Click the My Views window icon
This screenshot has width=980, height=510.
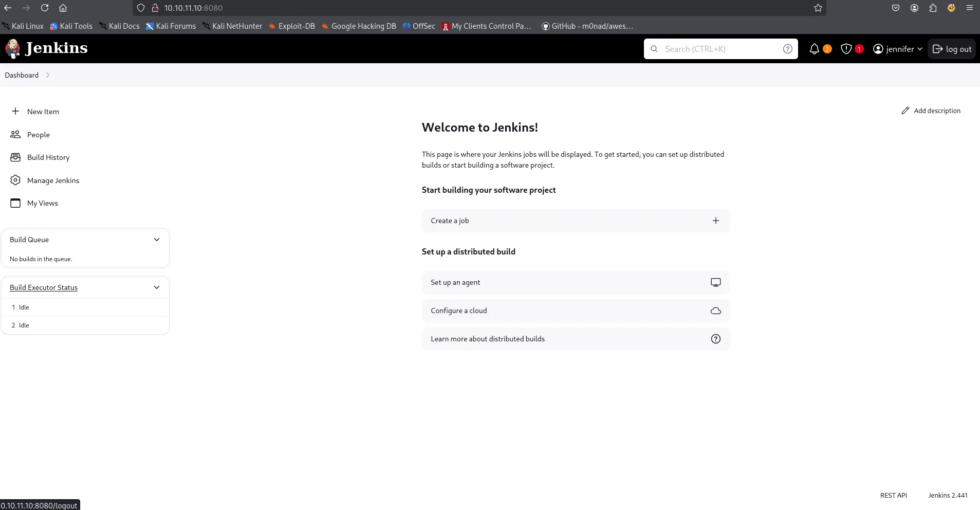[15, 203]
